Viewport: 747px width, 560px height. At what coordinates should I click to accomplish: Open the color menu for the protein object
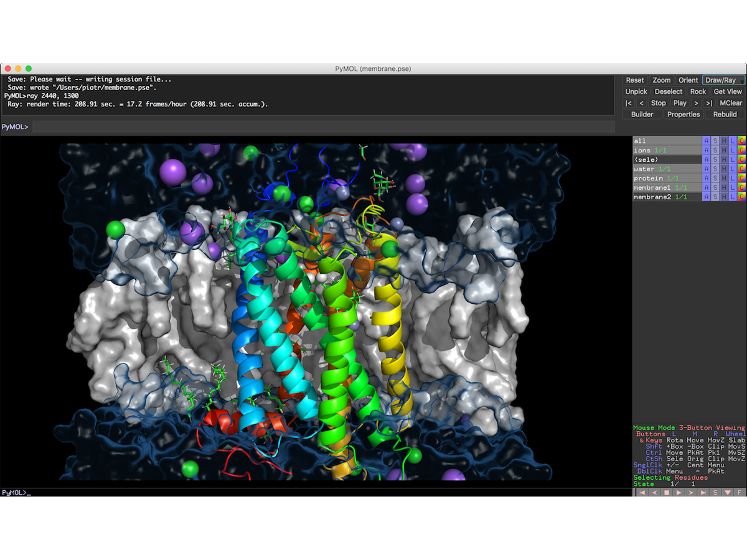coord(741,179)
